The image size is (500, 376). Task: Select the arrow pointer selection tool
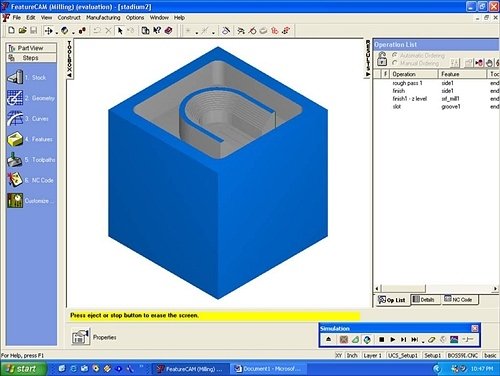(x=120, y=31)
